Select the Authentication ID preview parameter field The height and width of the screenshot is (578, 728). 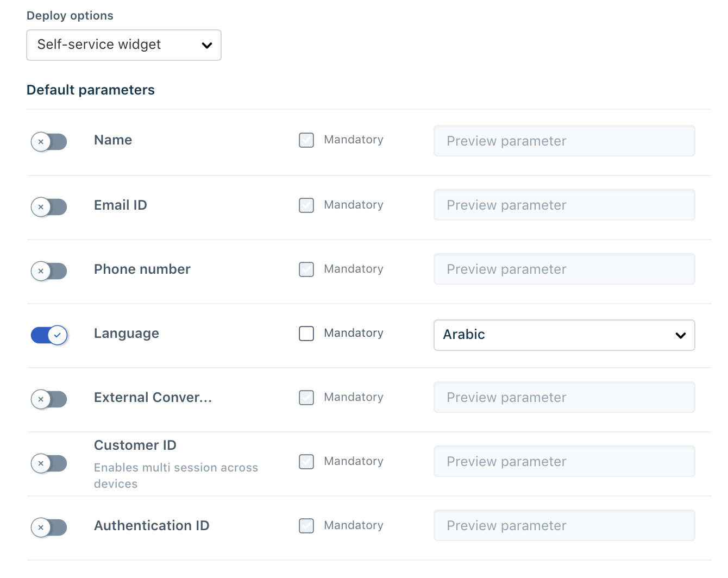point(564,526)
